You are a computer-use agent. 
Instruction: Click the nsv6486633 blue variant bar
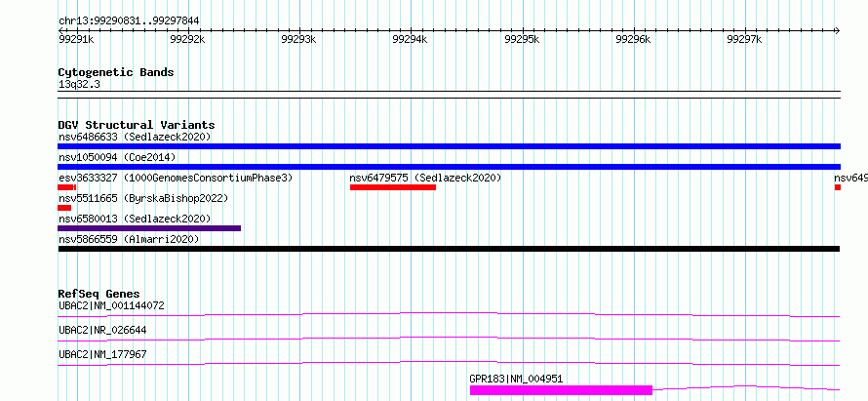click(449, 146)
